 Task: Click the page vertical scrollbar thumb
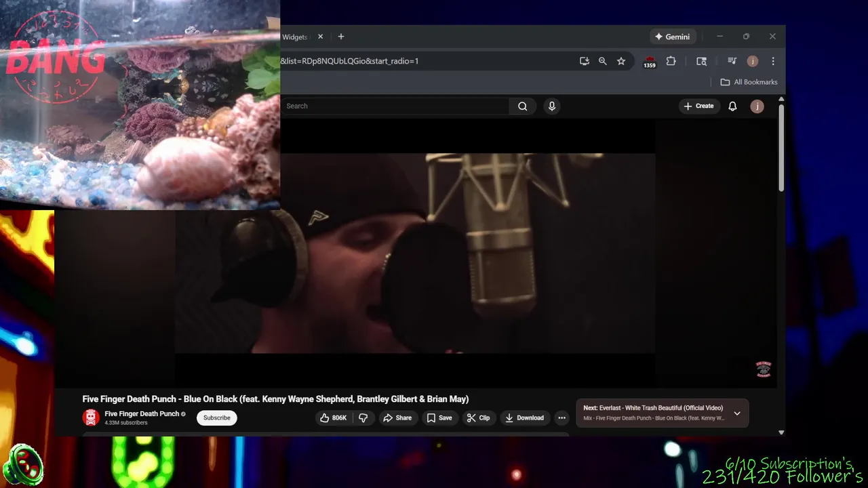781,147
